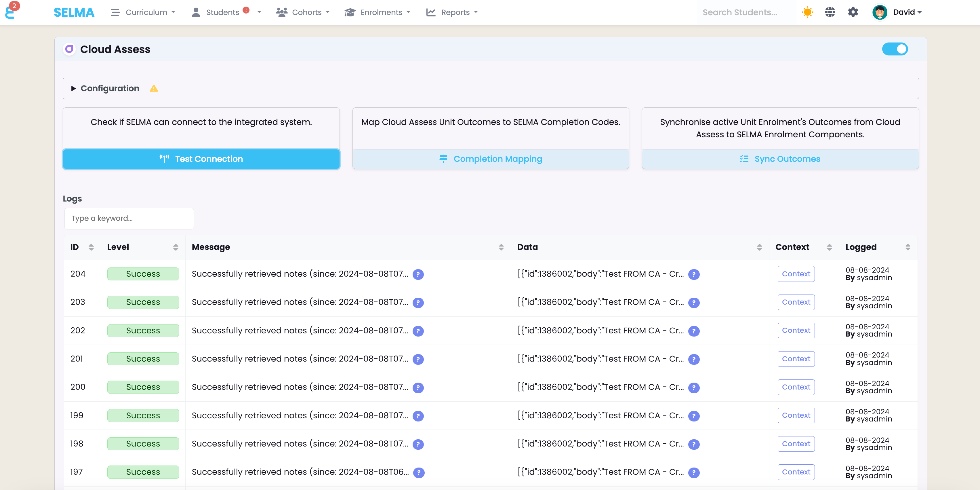Click message help icon for log 204
The image size is (980, 490).
(418, 274)
